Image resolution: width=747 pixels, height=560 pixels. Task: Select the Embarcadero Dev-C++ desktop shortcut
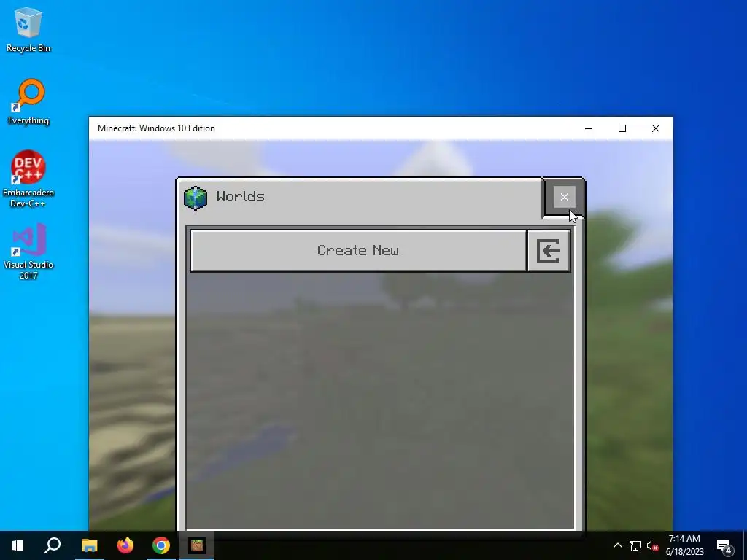click(x=28, y=179)
